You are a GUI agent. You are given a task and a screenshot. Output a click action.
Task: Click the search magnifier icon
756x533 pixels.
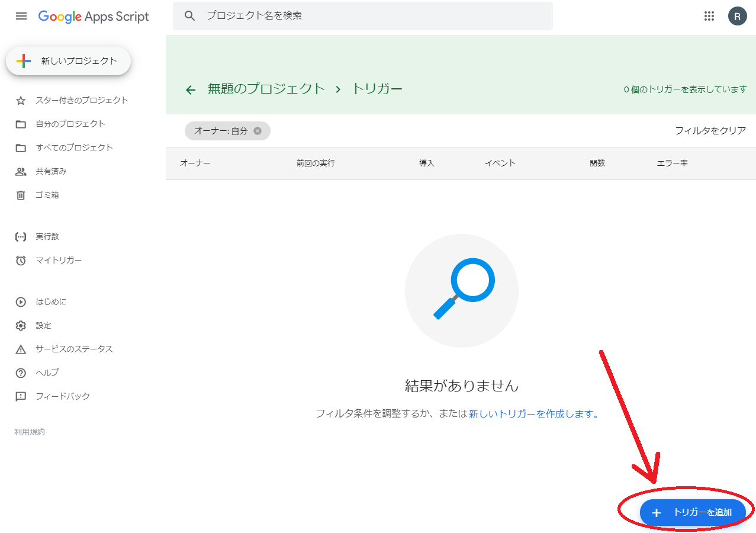[189, 16]
